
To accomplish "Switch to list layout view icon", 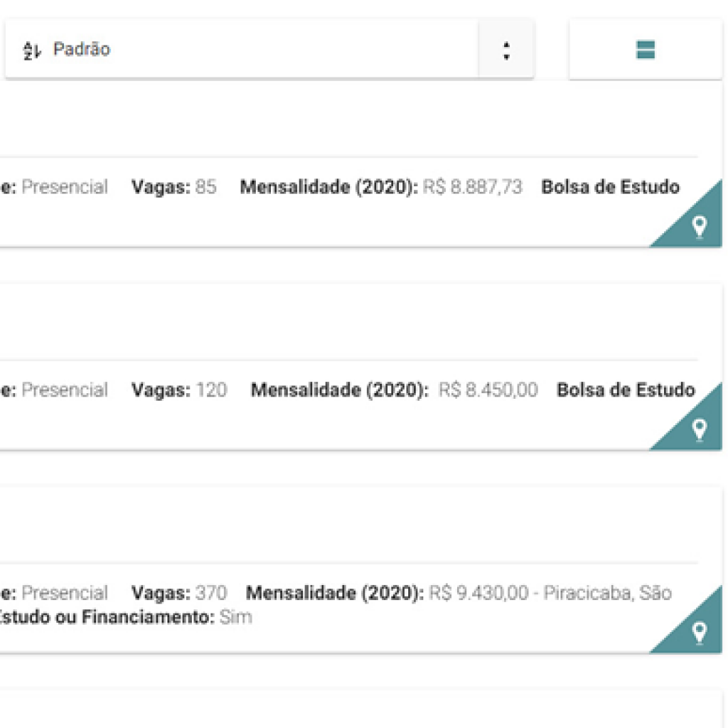I will [646, 50].
